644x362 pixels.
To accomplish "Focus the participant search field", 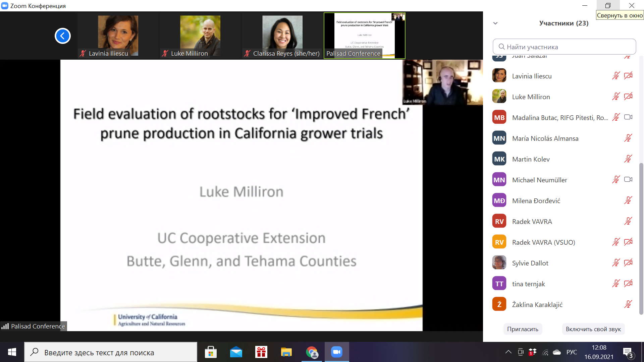I will (x=564, y=47).
